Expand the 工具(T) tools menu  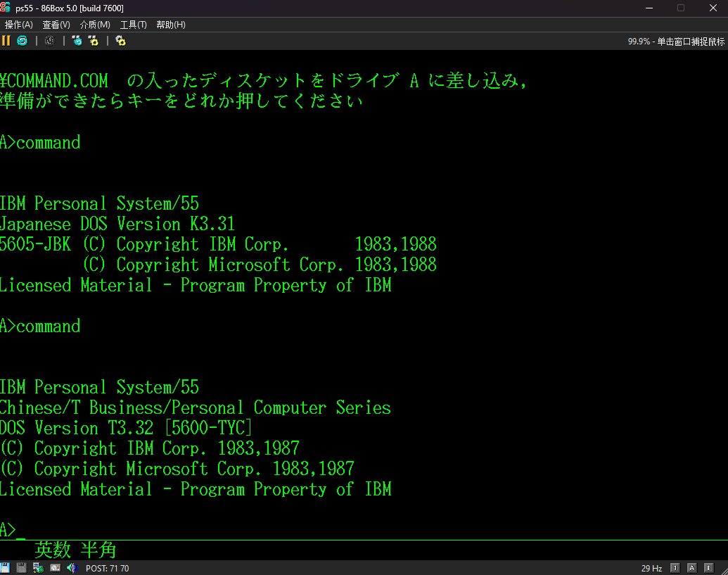click(x=133, y=25)
